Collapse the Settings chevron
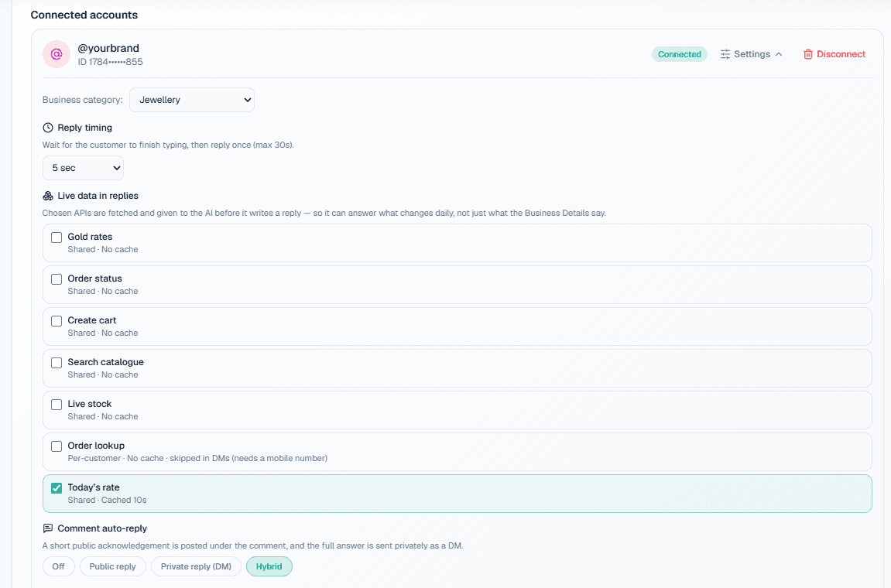891x588 pixels. click(x=779, y=54)
